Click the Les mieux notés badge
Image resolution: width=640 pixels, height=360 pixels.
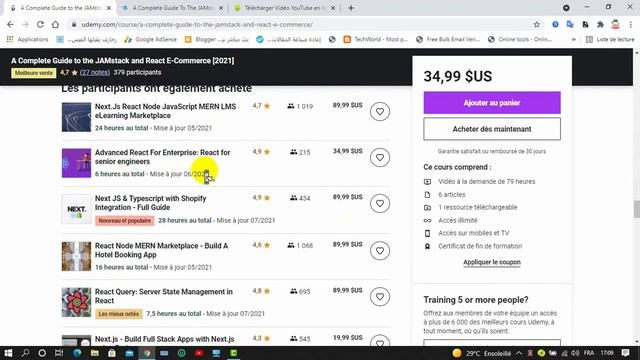click(119, 314)
